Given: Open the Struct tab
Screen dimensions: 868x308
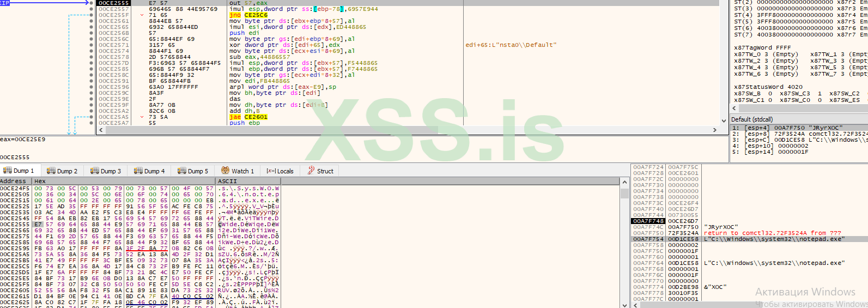Looking at the screenshot, I should click(x=320, y=171).
